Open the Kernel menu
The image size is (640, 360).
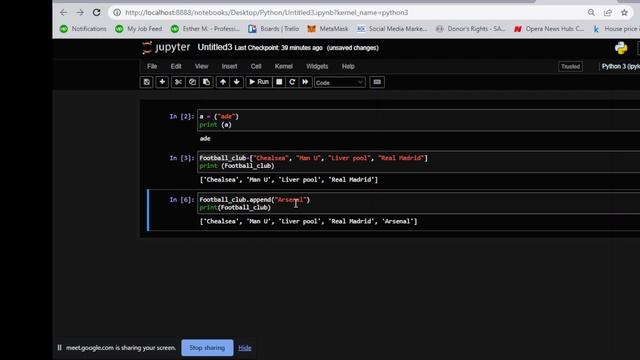(284, 67)
